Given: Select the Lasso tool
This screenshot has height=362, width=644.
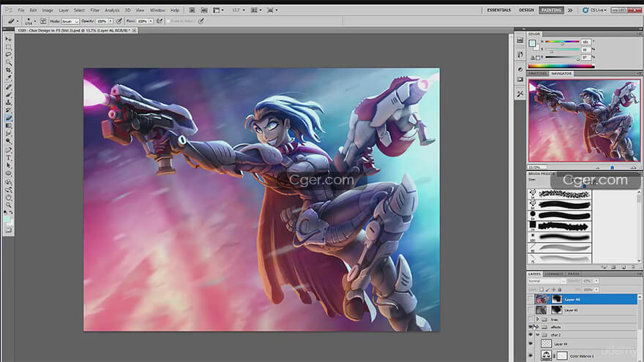Looking at the screenshot, I should click(8, 55).
